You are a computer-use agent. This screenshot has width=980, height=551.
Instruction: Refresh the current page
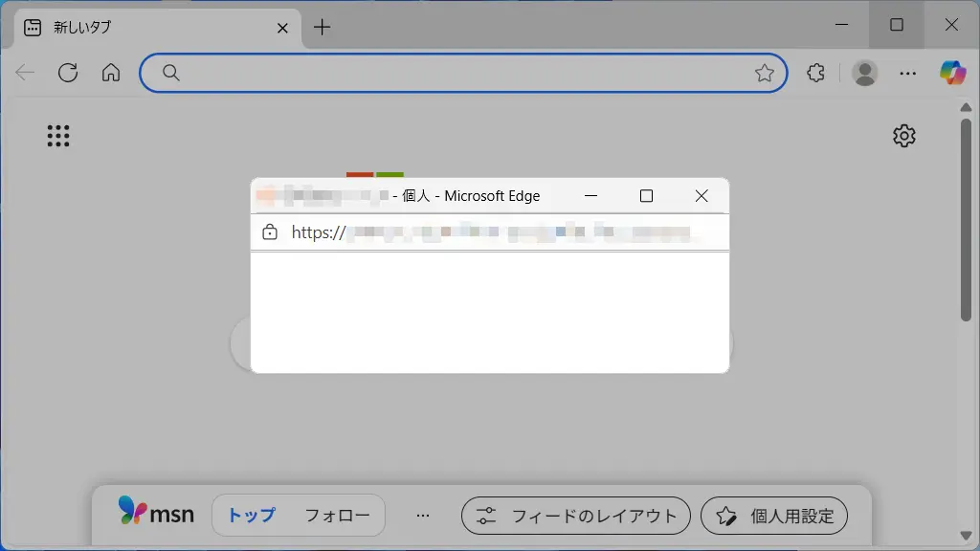tap(68, 73)
